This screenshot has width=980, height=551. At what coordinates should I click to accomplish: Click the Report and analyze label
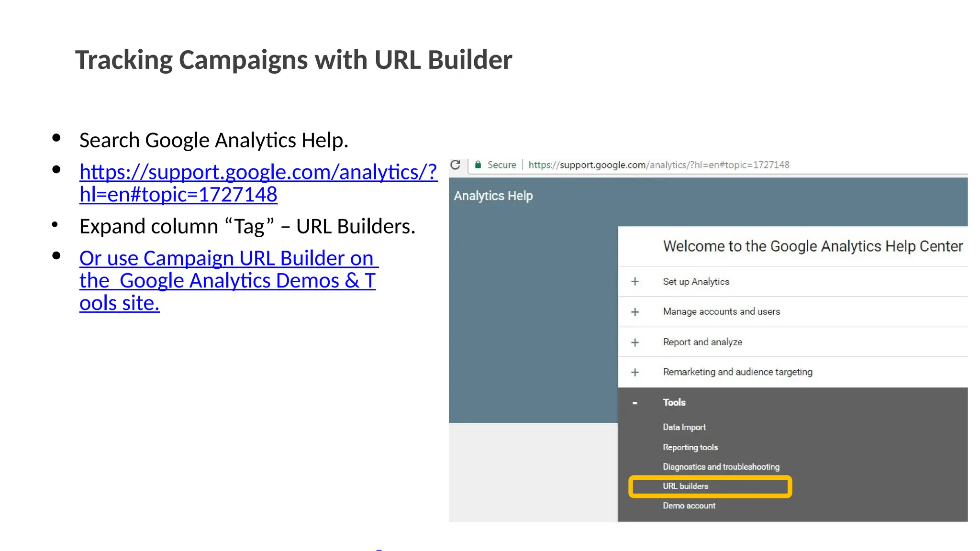pyautogui.click(x=702, y=342)
